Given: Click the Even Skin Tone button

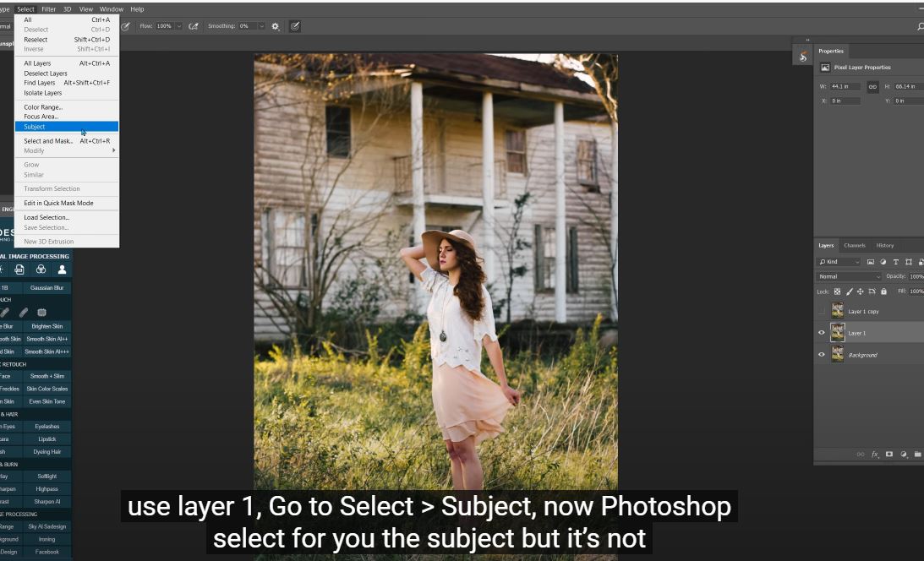Looking at the screenshot, I should pyautogui.click(x=46, y=401).
